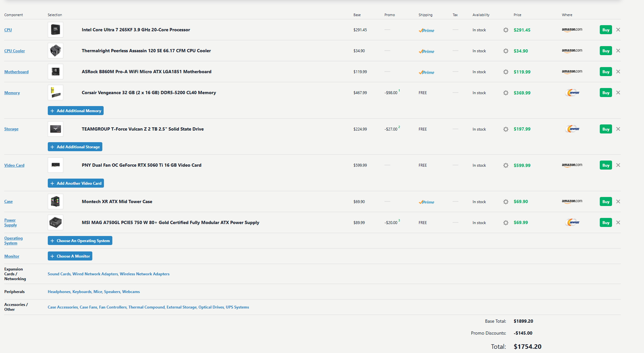Open the Corsair Vengeance memory thumbnail
Screen dimensions: 644x353
click(x=56, y=93)
